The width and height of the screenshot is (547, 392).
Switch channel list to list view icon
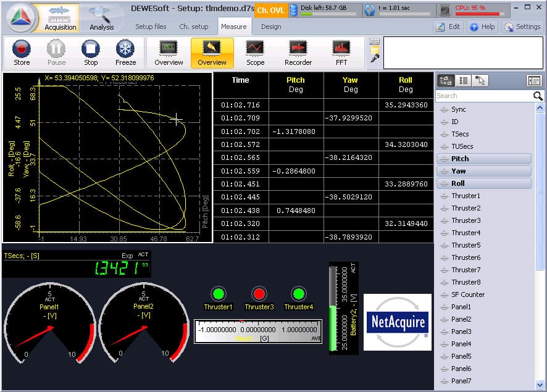[x=463, y=81]
